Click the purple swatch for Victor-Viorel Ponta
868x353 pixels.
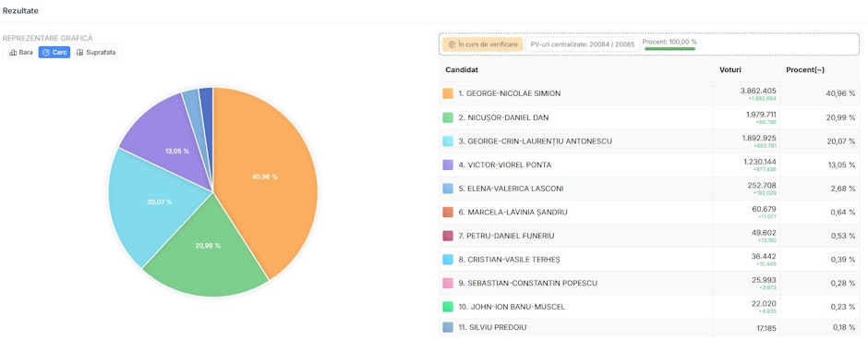[448, 164]
